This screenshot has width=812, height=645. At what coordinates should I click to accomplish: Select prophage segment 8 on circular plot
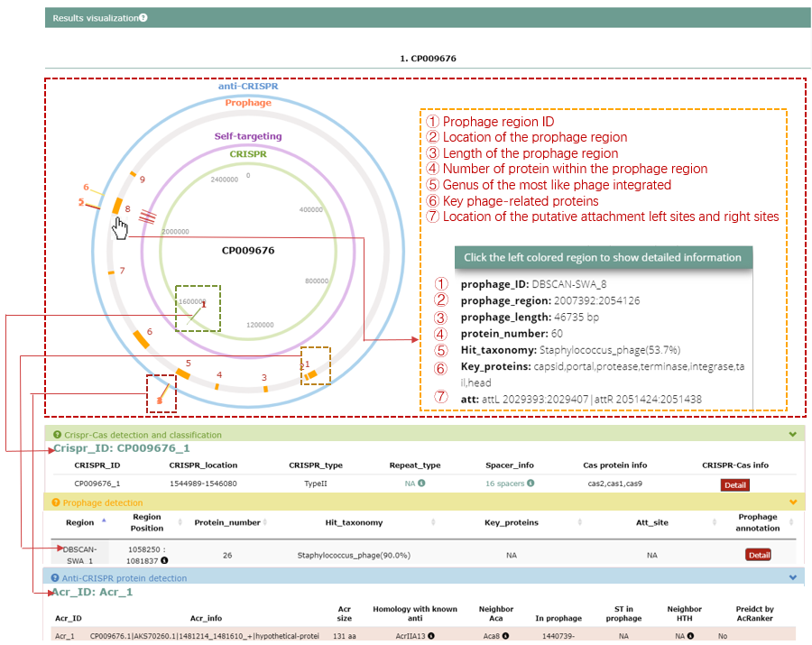click(x=116, y=205)
